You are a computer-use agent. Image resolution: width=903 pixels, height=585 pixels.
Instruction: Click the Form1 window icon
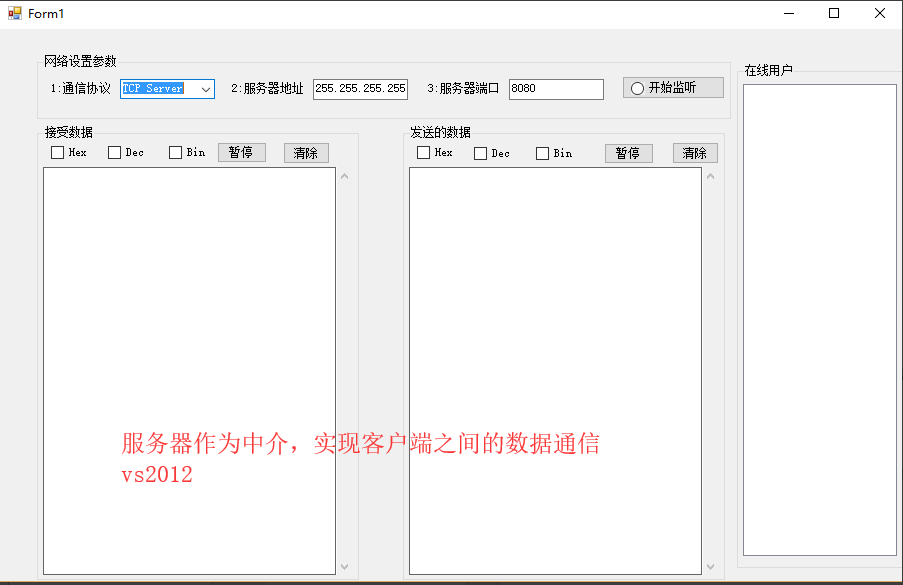tap(14, 13)
